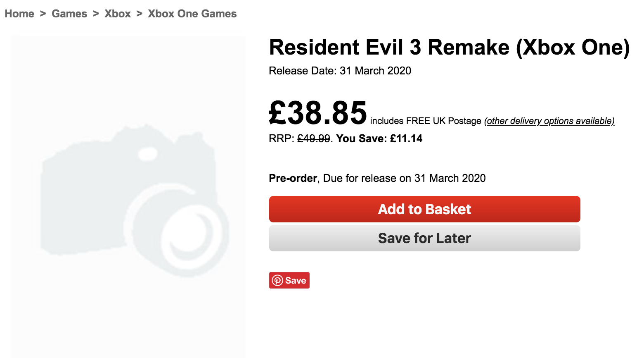The height and width of the screenshot is (358, 644).
Task: Add Resident Evil 3 to basket
Action: [424, 209]
